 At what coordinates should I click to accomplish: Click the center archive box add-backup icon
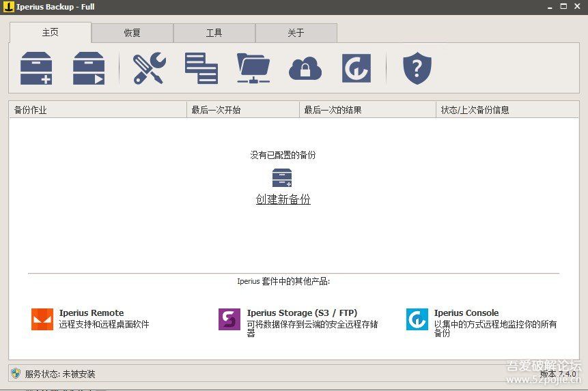(282, 178)
